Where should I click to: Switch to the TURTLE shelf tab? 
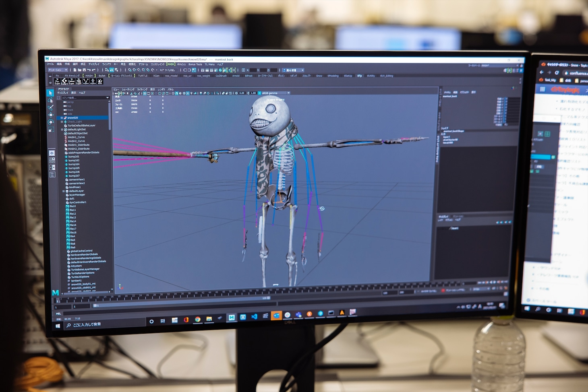click(x=143, y=76)
